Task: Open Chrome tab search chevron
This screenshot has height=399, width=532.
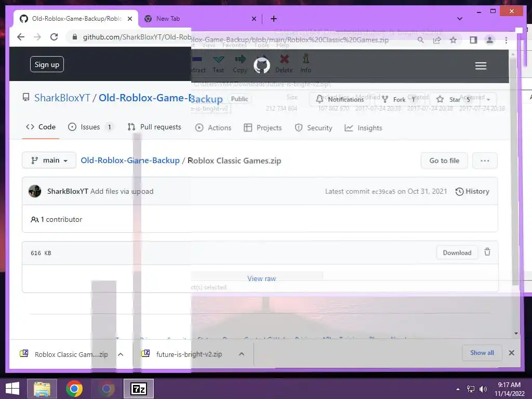Action: pyautogui.click(x=460, y=19)
